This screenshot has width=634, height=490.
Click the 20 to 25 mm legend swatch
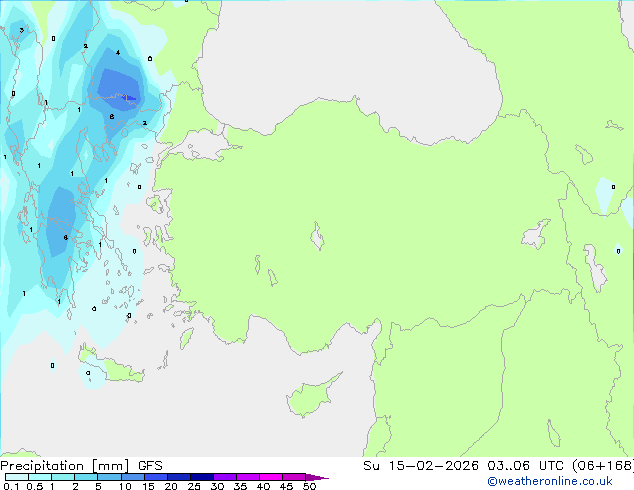pos(179,477)
